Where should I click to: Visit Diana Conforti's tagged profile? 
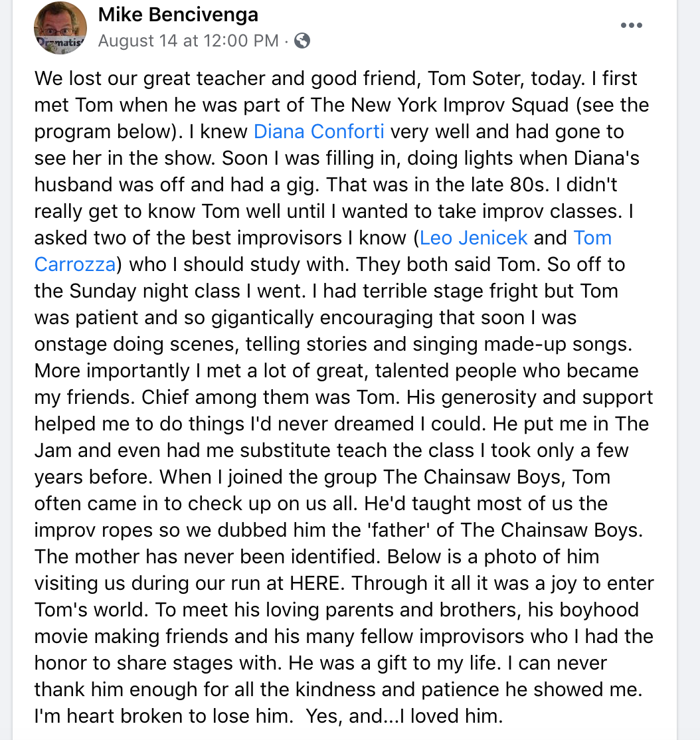click(319, 132)
